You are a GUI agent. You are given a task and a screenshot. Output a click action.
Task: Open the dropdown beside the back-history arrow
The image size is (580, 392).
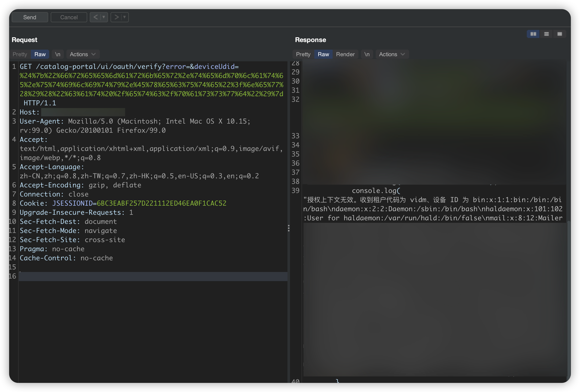[104, 17]
